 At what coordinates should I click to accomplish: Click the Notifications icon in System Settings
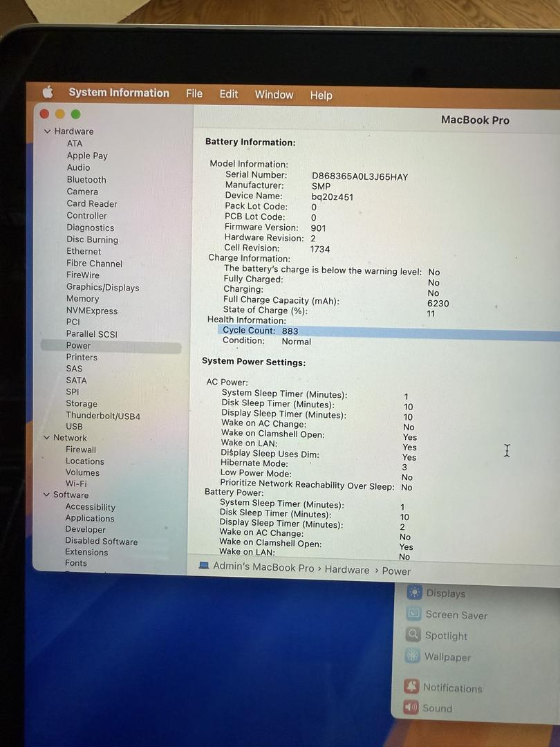411,687
